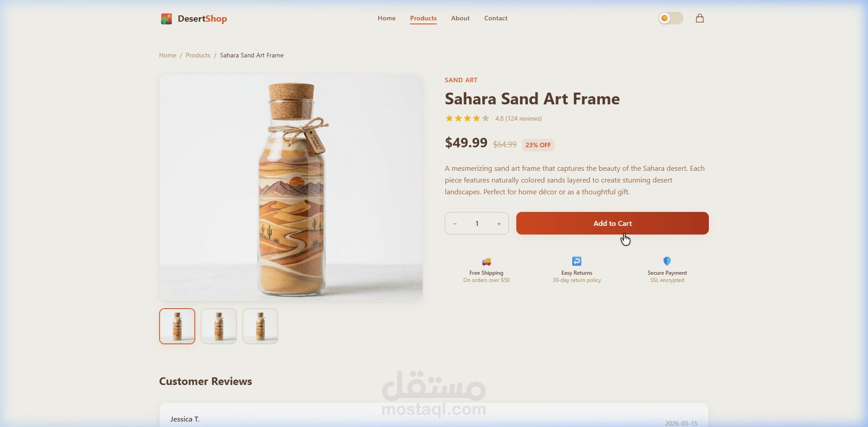Click the Secure Payment shield icon
The height and width of the screenshot is (427, 868).
click(667, 261)
